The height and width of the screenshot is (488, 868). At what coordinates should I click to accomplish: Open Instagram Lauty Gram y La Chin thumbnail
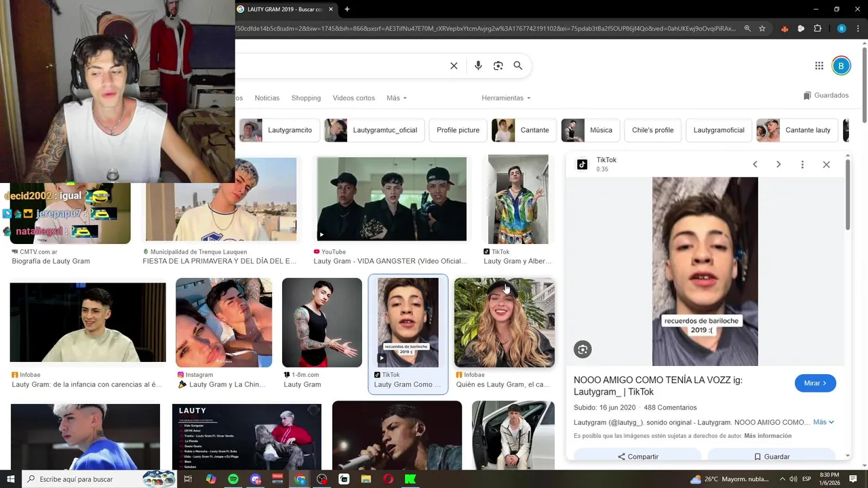pos(224,323)
